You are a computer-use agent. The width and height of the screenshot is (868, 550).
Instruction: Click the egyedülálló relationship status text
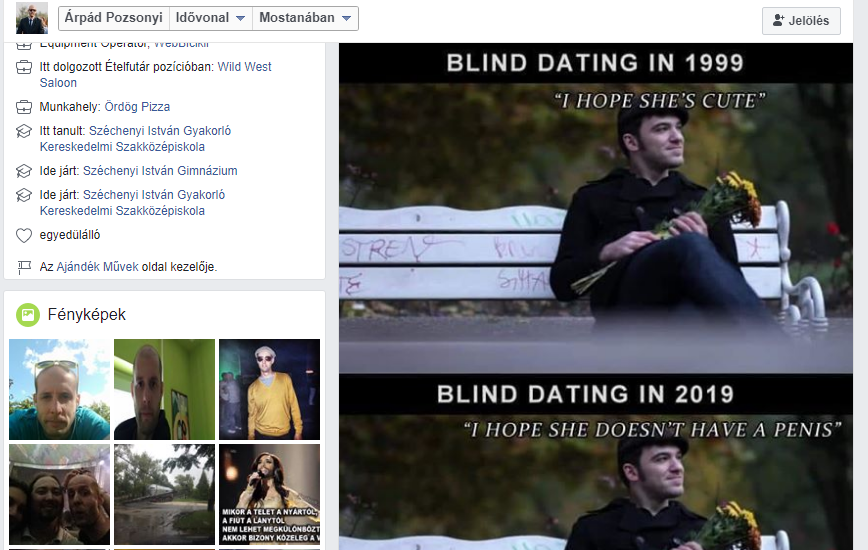point(70,235)
